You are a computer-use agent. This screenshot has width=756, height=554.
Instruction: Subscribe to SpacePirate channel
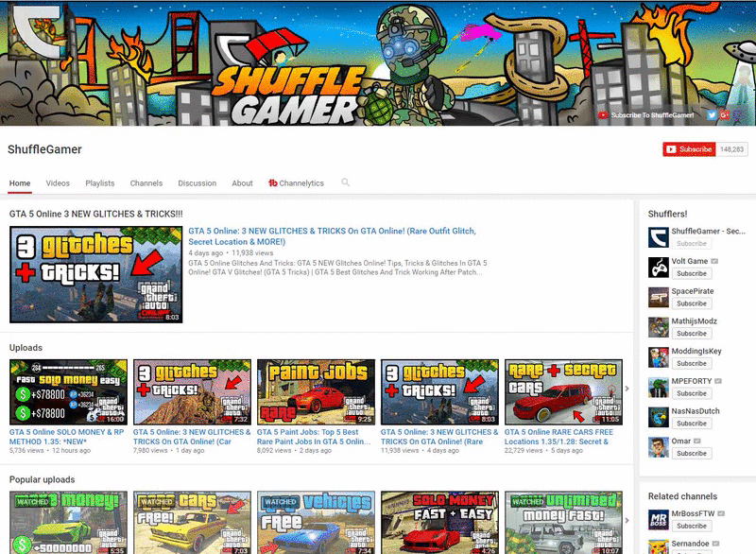pyautogui.click(x=692, y=303)
